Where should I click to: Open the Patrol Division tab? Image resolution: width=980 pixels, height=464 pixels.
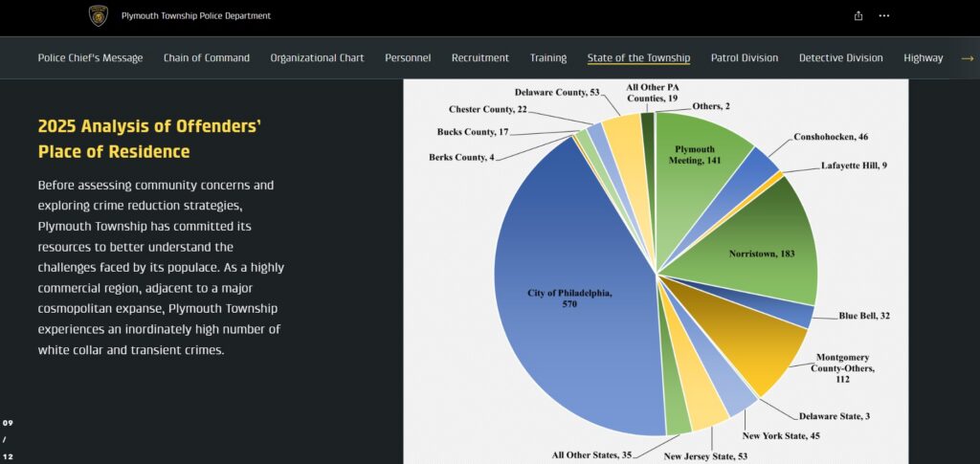745,58
